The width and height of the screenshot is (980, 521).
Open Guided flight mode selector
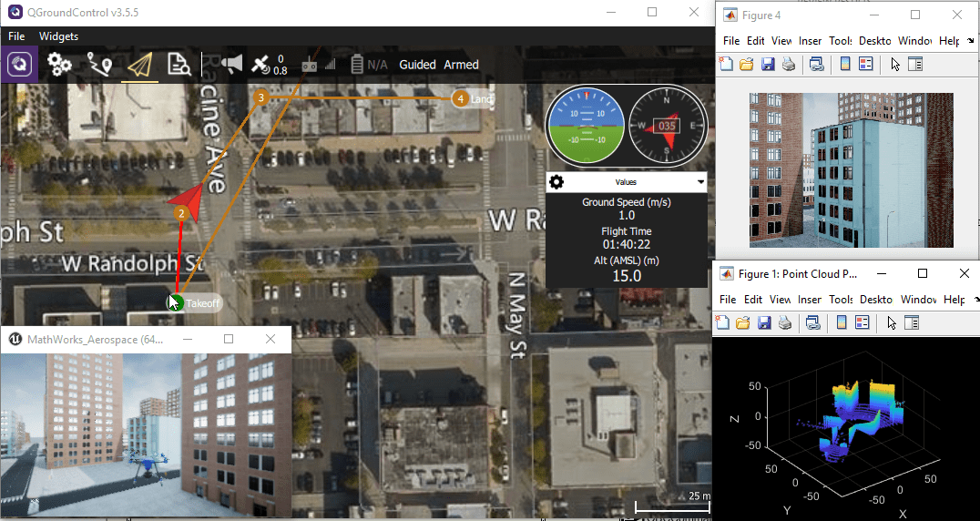pyautogui.click(x=417, y=65)
